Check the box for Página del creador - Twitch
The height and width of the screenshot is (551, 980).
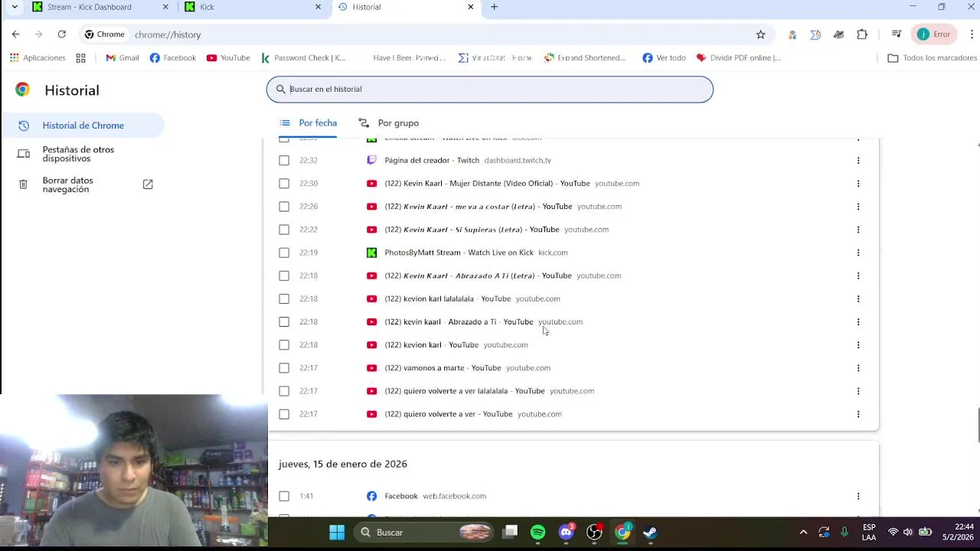click(x=284, y=161)
